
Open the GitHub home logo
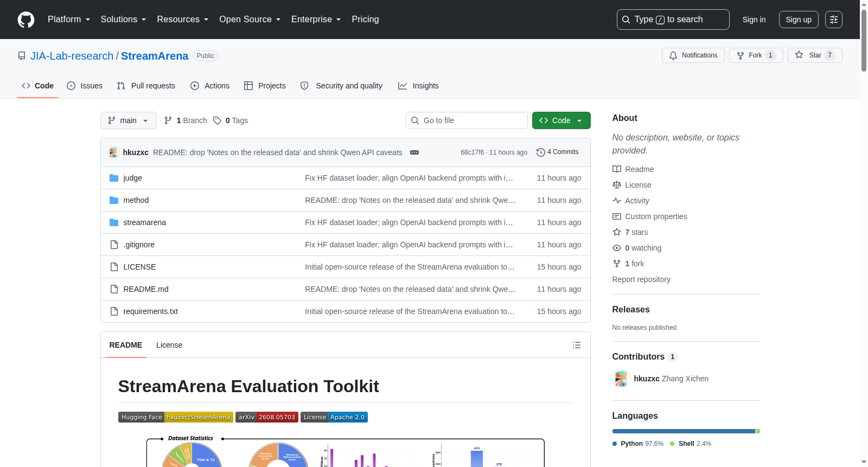[x=26, y=20]
